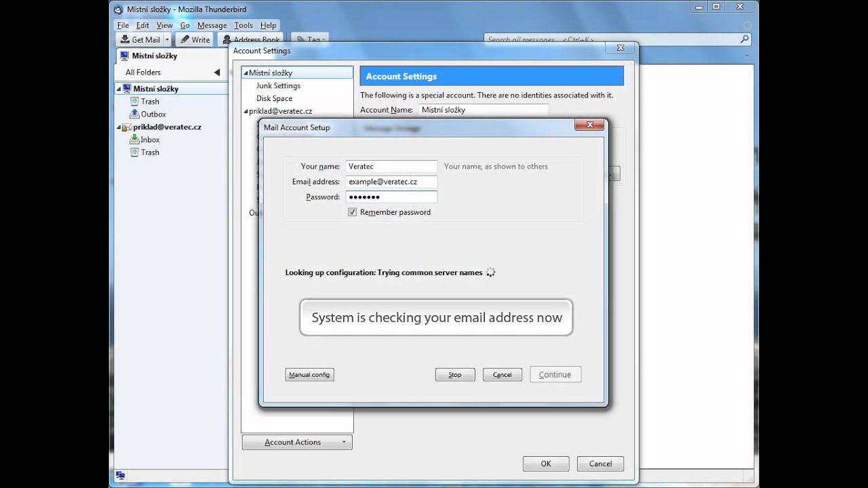Click OK in Account Settings
Screen dimensions: 868x488
click(x=546, y=464)
